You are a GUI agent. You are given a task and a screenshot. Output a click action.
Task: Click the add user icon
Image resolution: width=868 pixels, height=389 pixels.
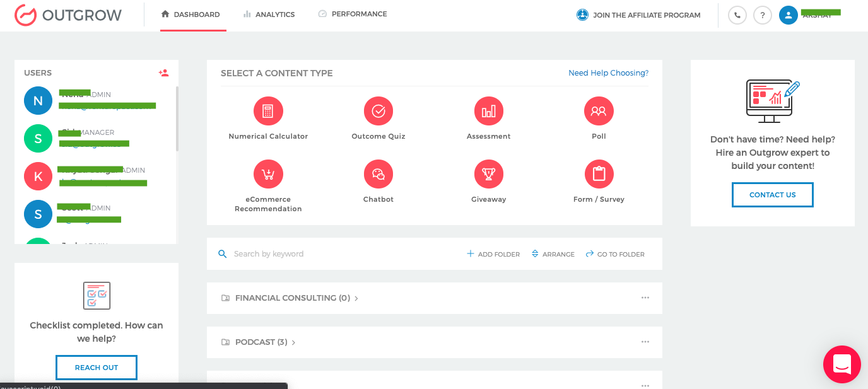click(x=164, y=73)
